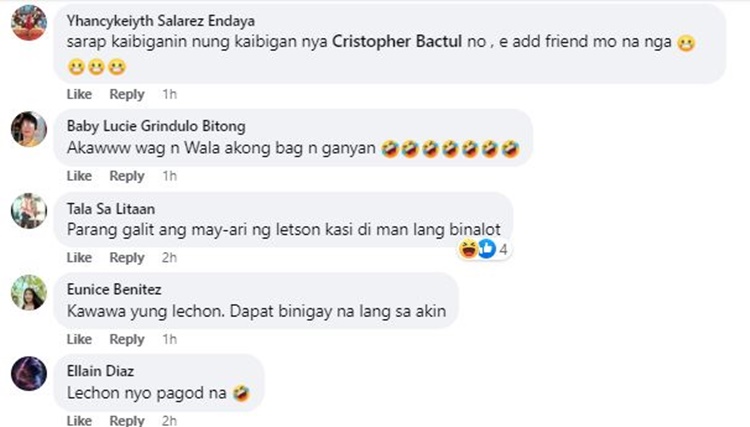Screen dimensions: 750x427
Task: View reactions on Tala Sa Litaan's comment
Action: click(484, 249)
